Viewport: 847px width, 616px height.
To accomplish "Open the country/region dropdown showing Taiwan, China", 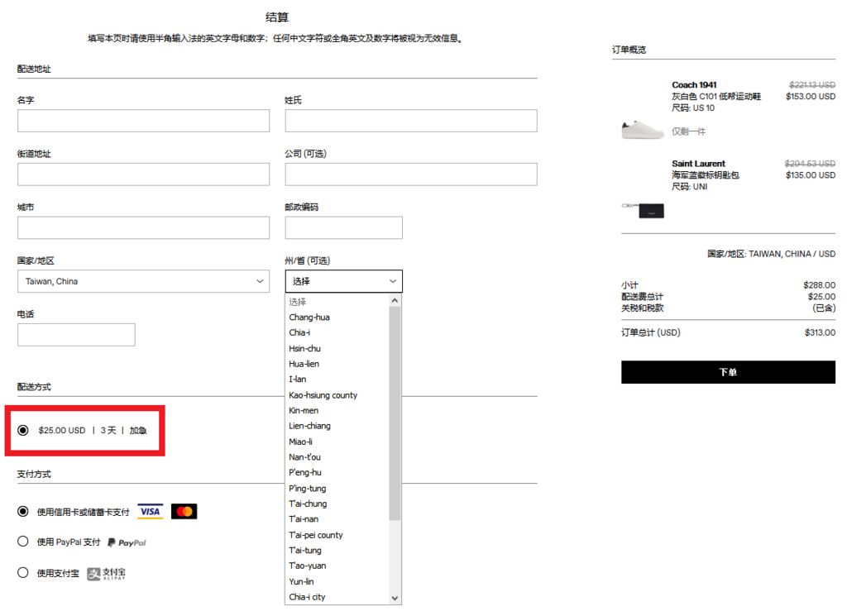I will (143, 281).
